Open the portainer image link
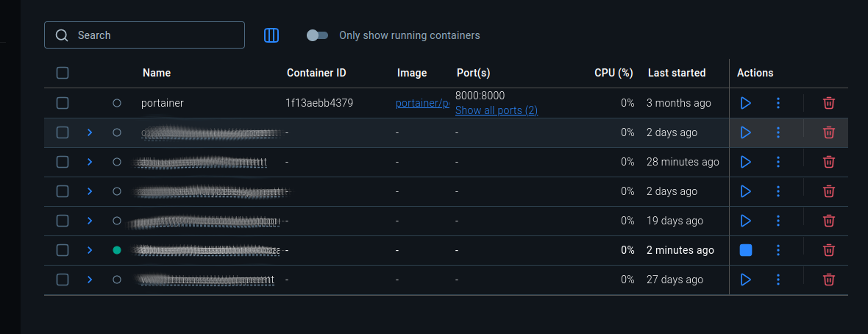 click(422, 103)
